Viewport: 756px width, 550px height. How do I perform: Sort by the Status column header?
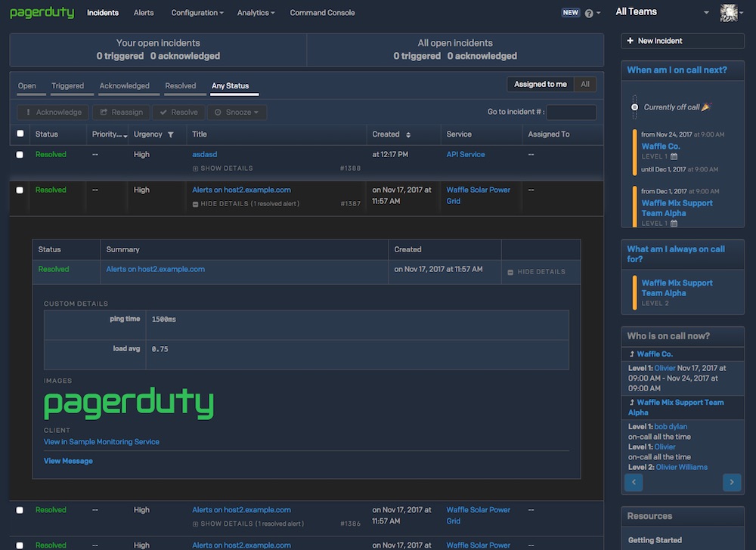[46, 134]
